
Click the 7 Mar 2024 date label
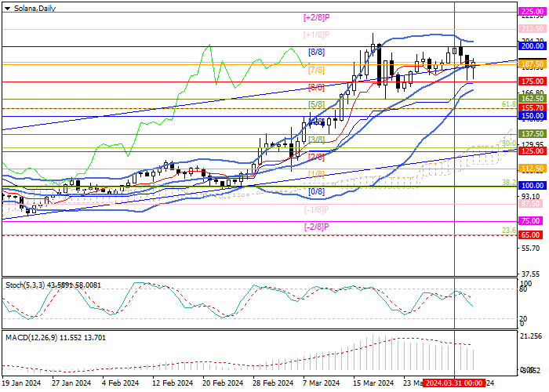(322, 383)
